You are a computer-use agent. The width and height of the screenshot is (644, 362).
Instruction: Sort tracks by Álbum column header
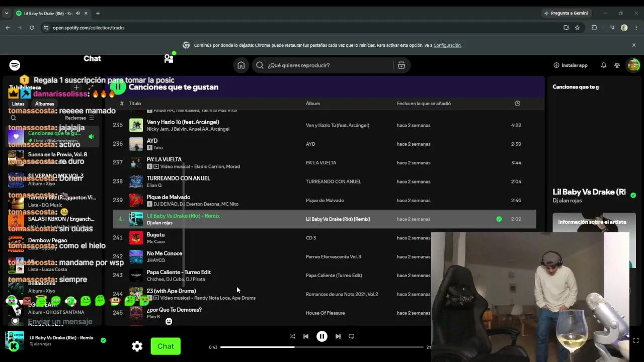click(313, 104)
